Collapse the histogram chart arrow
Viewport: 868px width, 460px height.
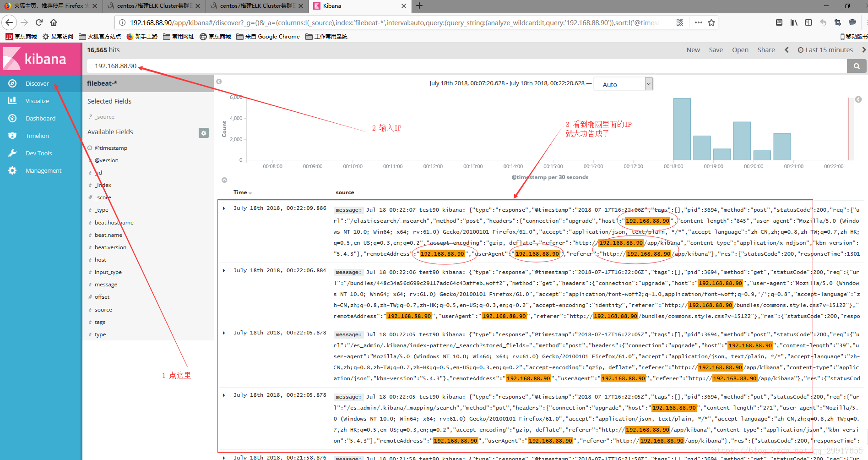click(224, 180)
